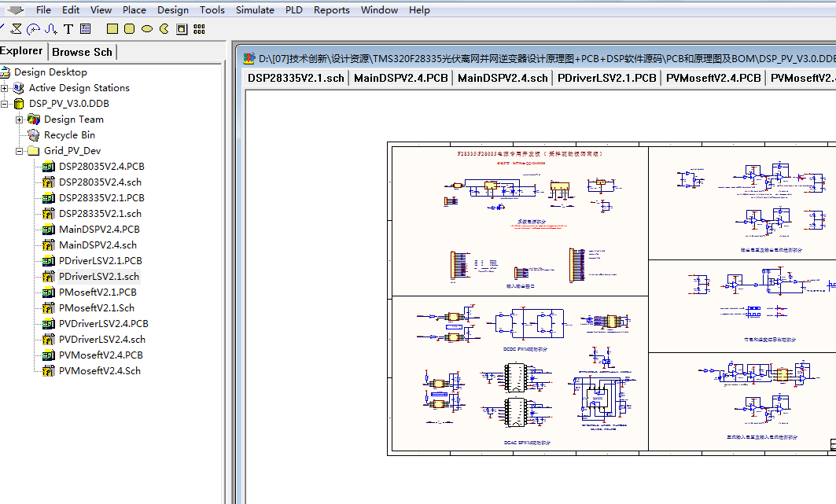This screenshot has height=504, width=836.
Task: Click the red schematic title text on the sheet
Action: 530,154
